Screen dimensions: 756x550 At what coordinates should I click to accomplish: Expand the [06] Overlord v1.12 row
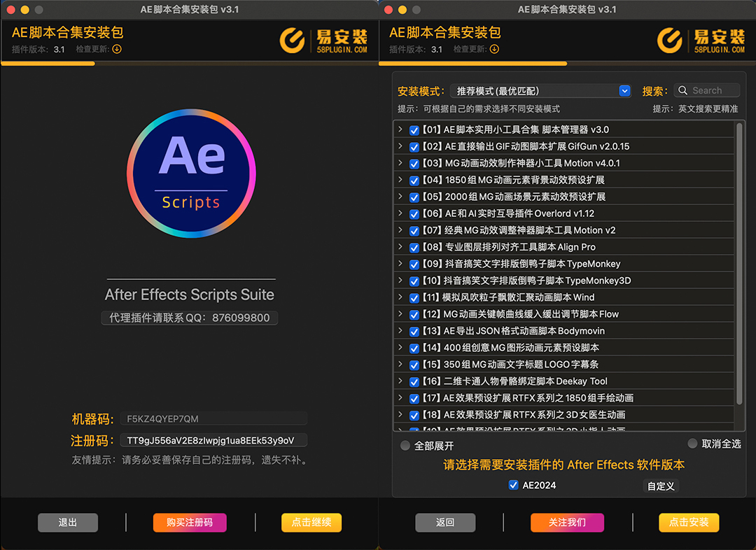400,213
